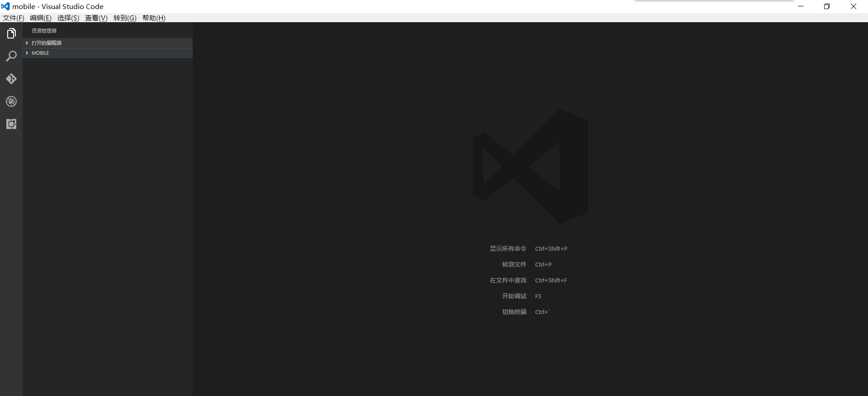Viewport: 868px width, 396px height.
Task: Click the VS Code logo in title bar
Action: point(5,6)
